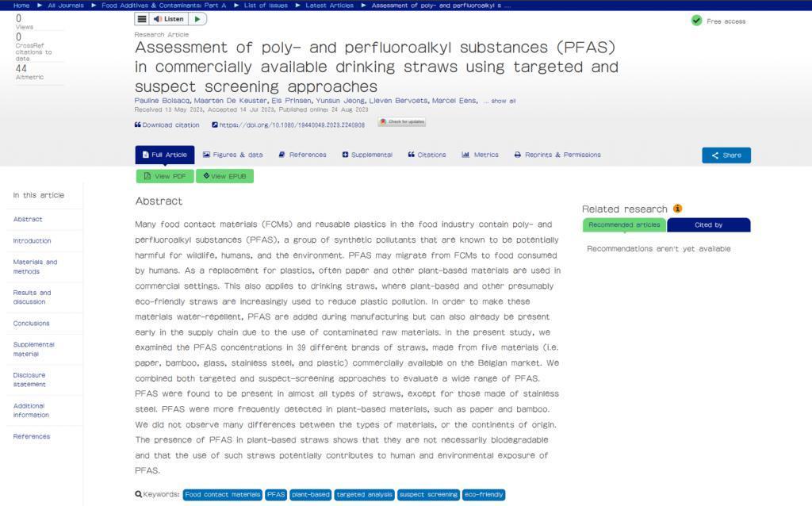Select the Recommended articles tab

pyautogui.click(x=624, y=225)
